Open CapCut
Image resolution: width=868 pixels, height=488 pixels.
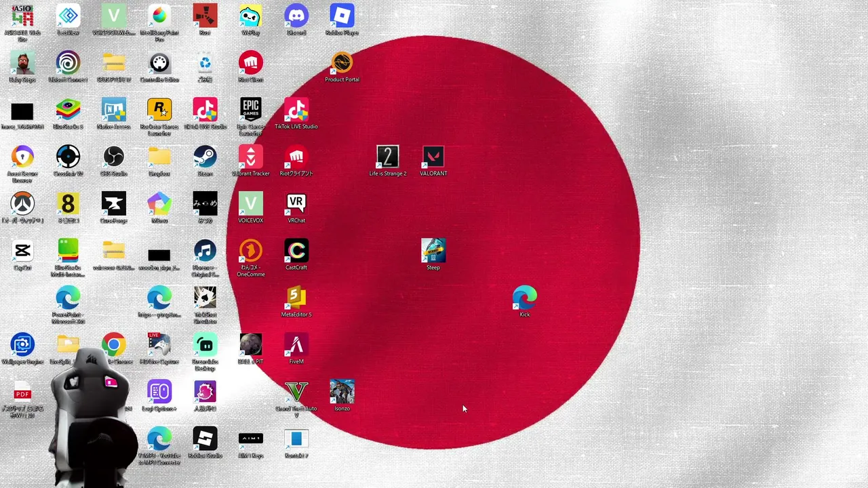point(22,251)
